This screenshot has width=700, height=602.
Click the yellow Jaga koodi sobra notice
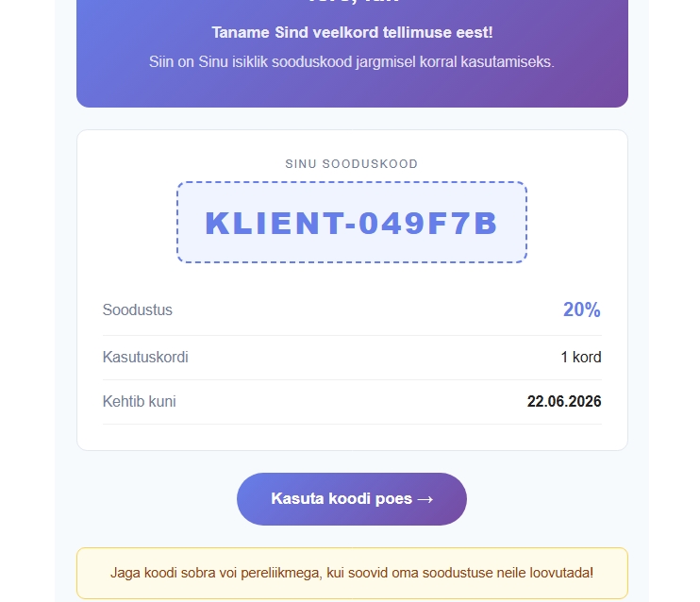(x=351, y=573)
